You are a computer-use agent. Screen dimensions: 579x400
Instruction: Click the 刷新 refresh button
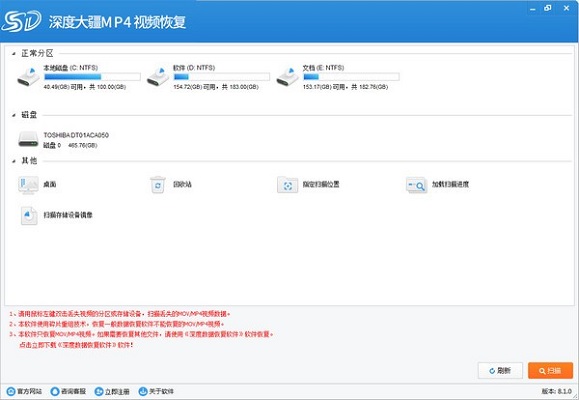pyautogui.click(x=500, y=370)
